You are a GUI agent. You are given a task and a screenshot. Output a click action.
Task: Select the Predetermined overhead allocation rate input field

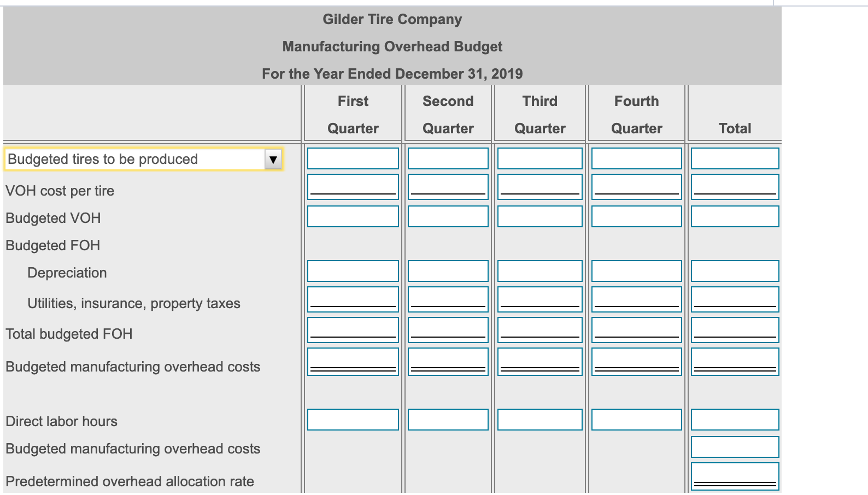pos(734,475)
